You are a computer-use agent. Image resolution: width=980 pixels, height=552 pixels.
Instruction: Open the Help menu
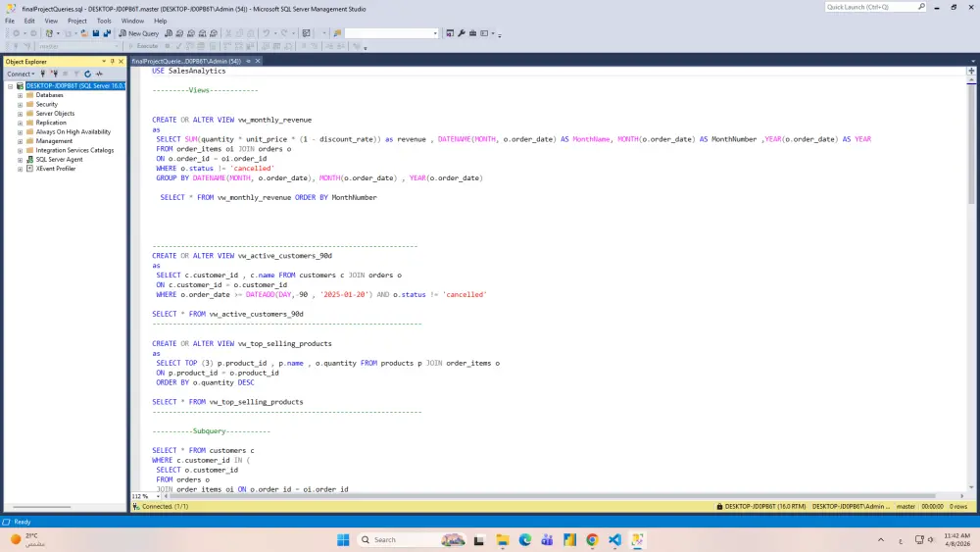(x=160, y=21)
